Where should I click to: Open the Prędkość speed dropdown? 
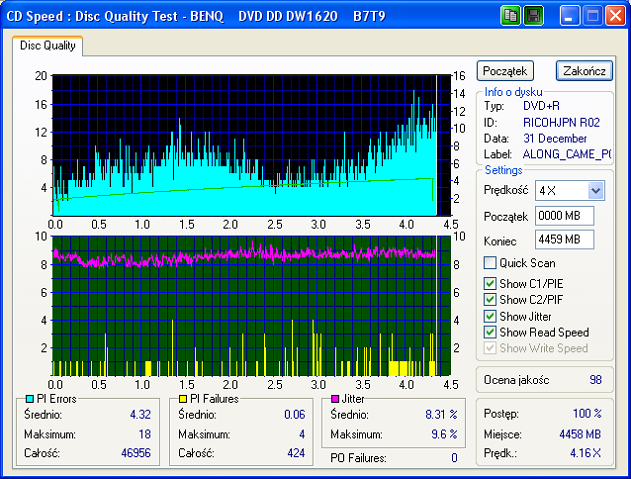click(596, 190)
